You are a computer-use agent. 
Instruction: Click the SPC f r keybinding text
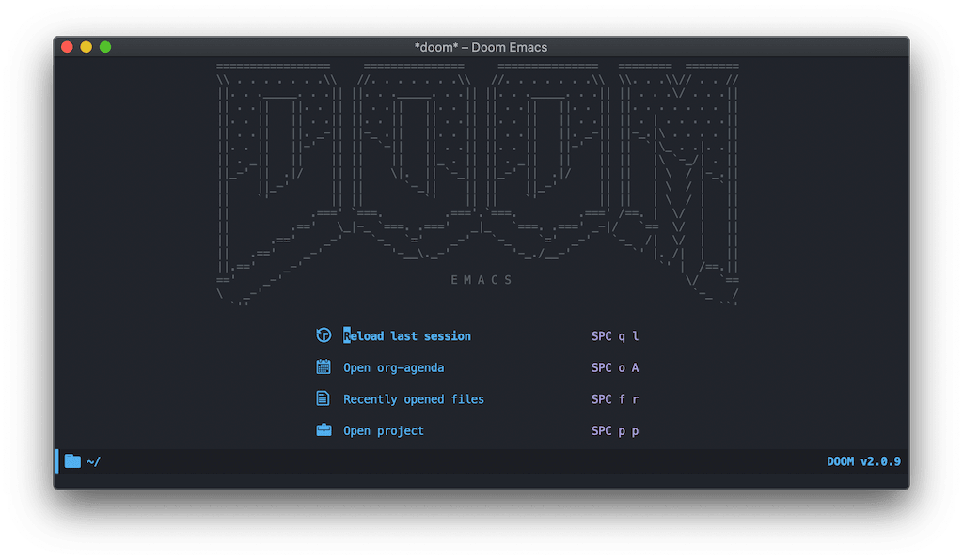point(615,399)
